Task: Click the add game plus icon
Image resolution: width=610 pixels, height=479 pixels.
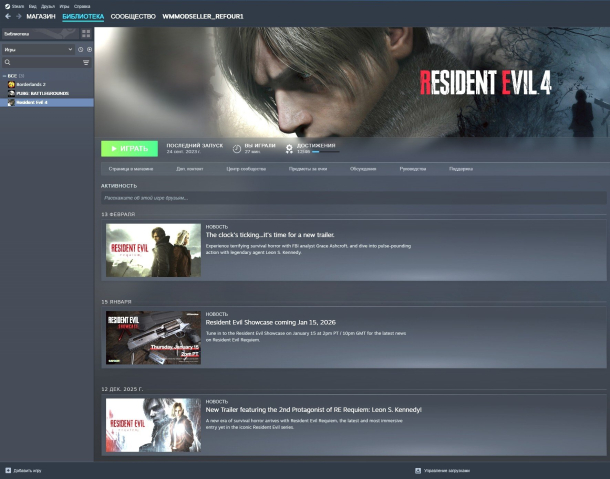Action: coord(8,470)
